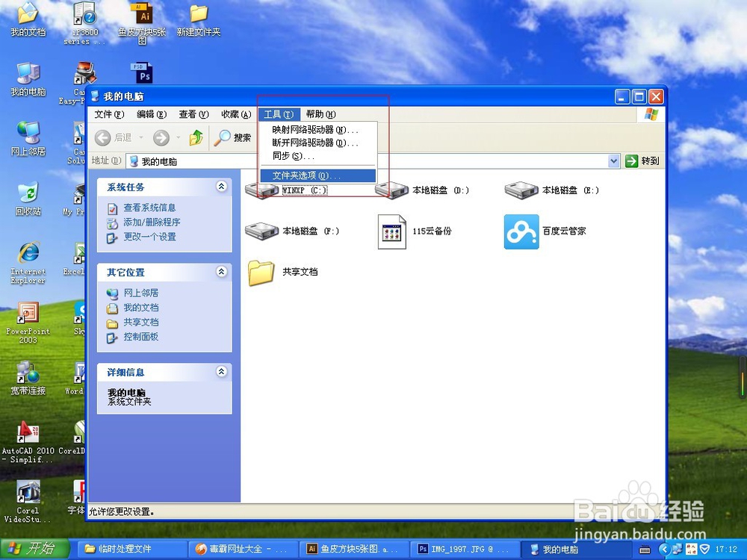This screenshot has height=560, width=747.
Task: Click the 转到 (Go) button
Action: click(x=640, y=161)
